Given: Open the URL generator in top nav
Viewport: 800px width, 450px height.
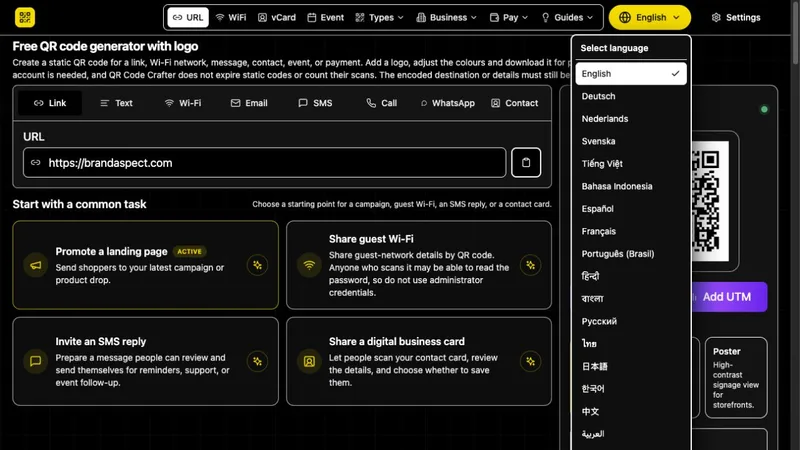Looking at the screenshot, I should point(188,17).
